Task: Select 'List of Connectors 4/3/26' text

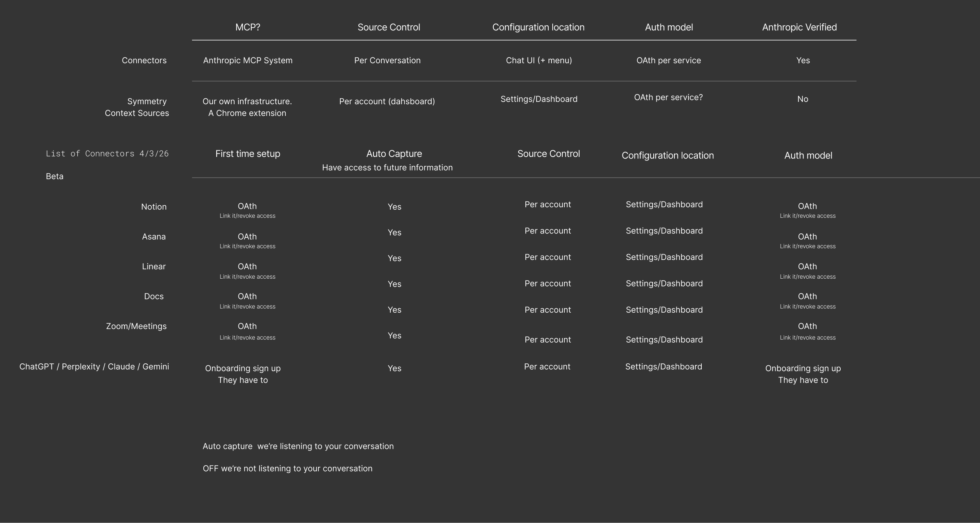Action: click(107, 154)
